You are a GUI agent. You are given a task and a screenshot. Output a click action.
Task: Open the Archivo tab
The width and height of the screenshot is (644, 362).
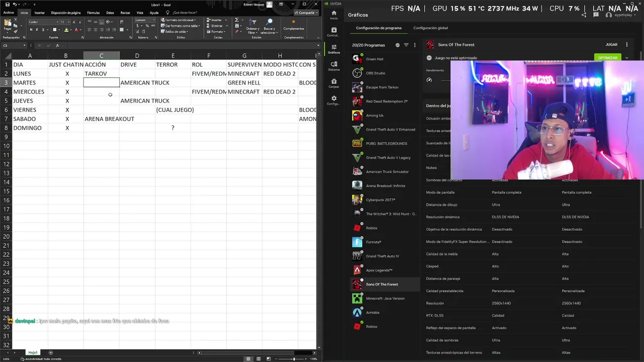(9, 13)
